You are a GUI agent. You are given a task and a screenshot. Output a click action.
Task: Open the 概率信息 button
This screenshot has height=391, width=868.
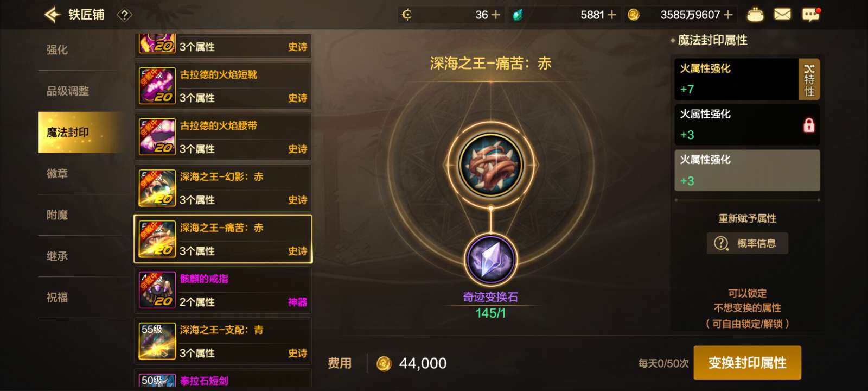(747, 243)
